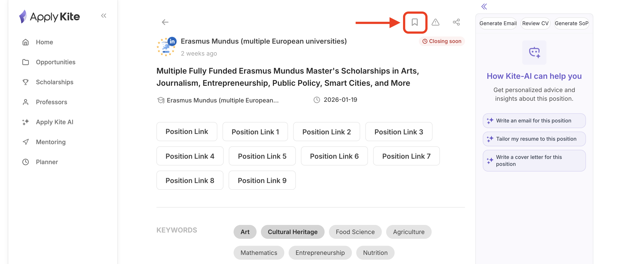Image resolution: width=644 pixels, height=264 pixels.
Task: Click the Planner clock icon
Action: click(26, 162)
